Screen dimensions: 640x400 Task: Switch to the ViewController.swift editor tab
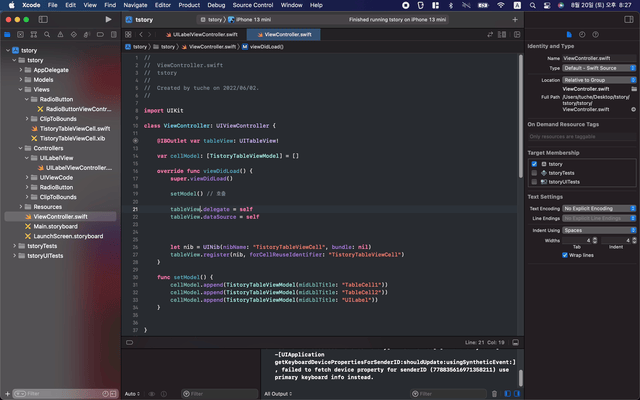284,35
